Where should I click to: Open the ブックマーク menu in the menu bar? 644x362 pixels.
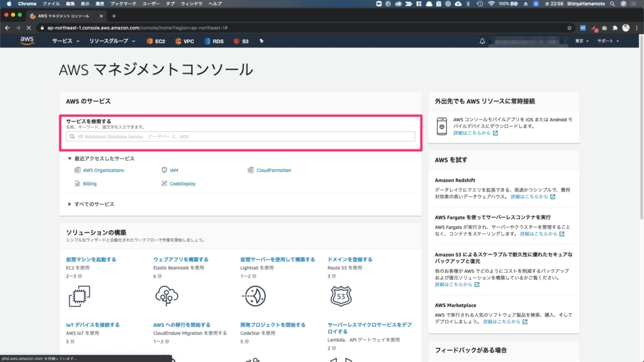point(122,4)
